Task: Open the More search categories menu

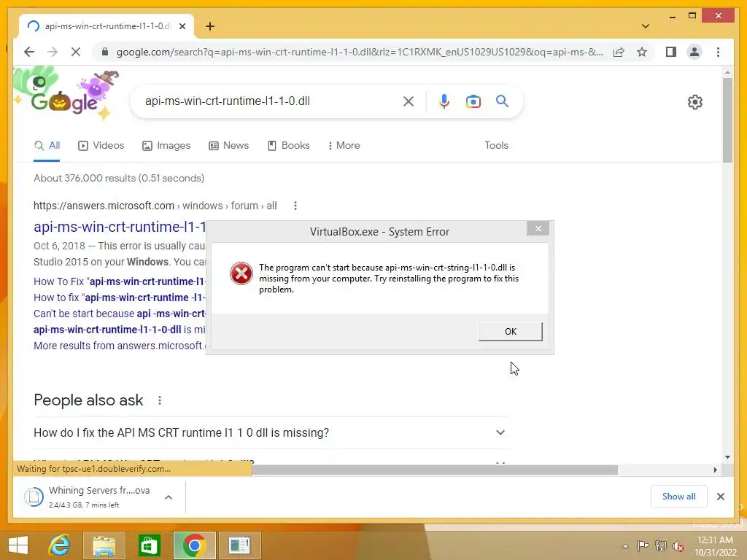Action: coord(344,146)
